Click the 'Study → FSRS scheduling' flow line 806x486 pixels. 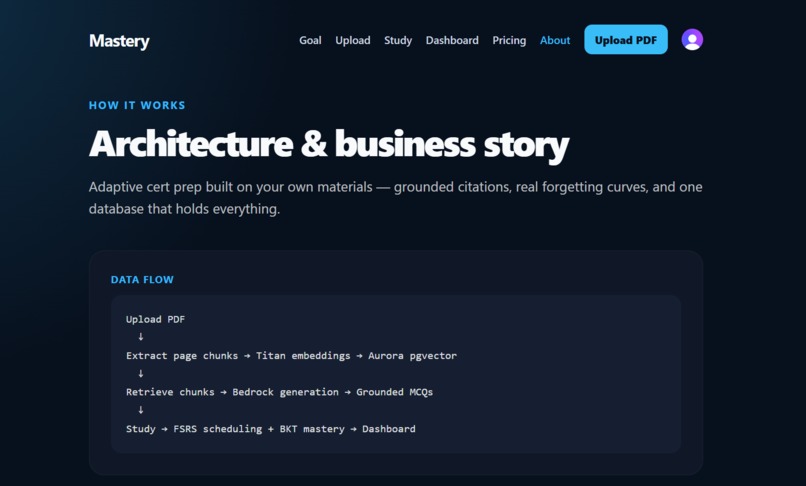[x=270, y=429]
